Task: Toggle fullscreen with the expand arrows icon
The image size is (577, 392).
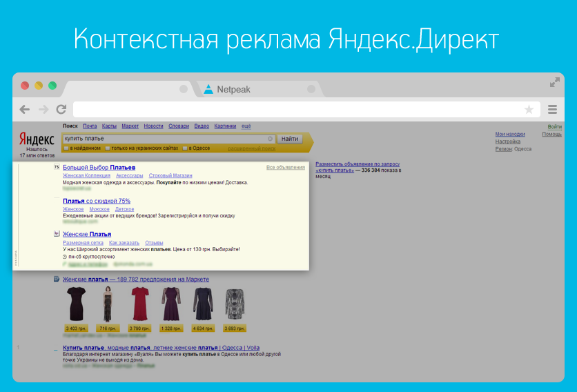Action: click(x=554, y=82)
